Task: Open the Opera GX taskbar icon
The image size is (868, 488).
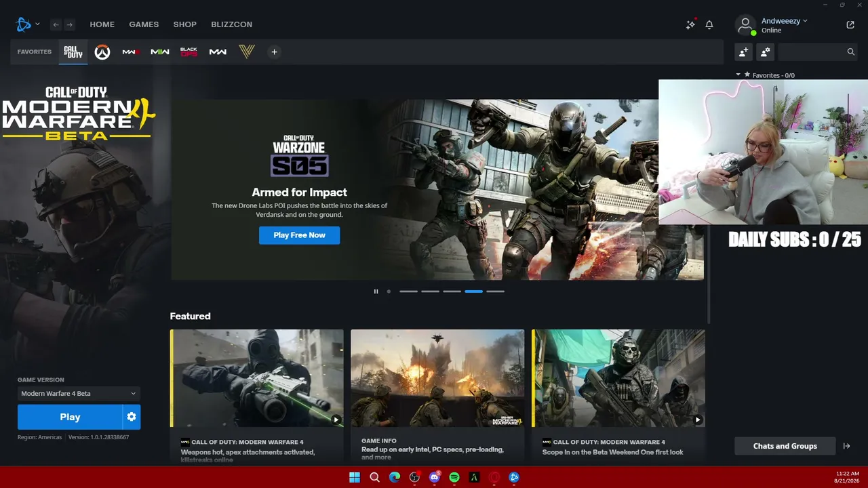Action: coord(494,477)
